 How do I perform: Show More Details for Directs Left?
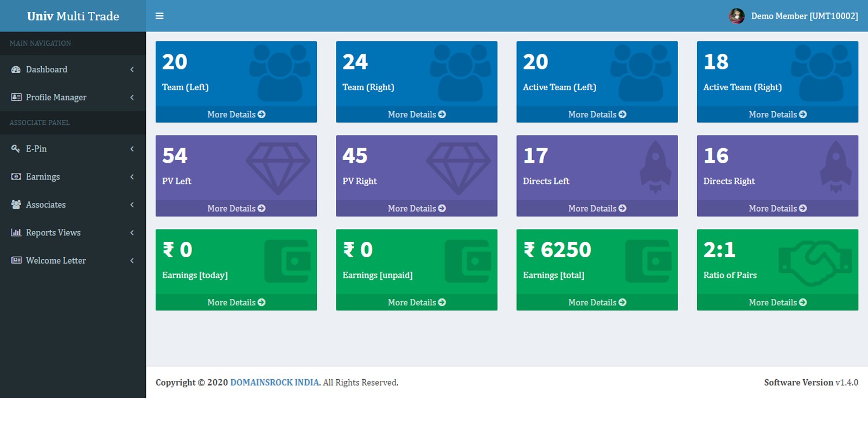[x=597, y=208]
